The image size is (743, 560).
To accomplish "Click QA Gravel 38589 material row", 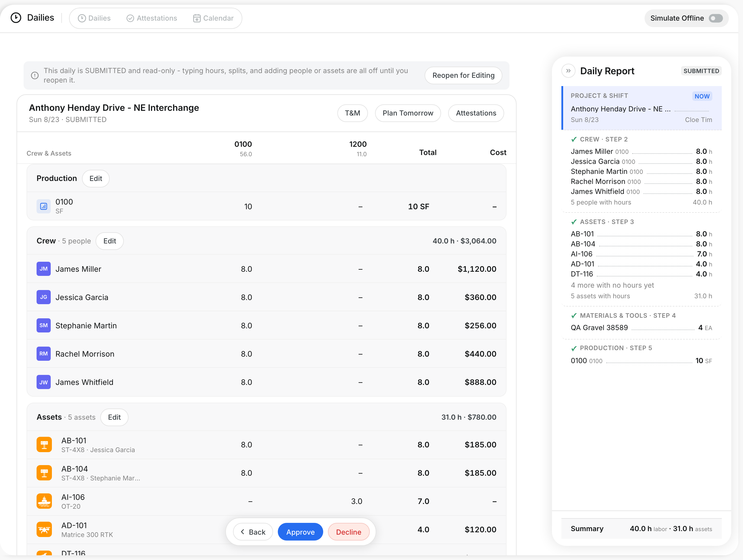I will point(642,328).
